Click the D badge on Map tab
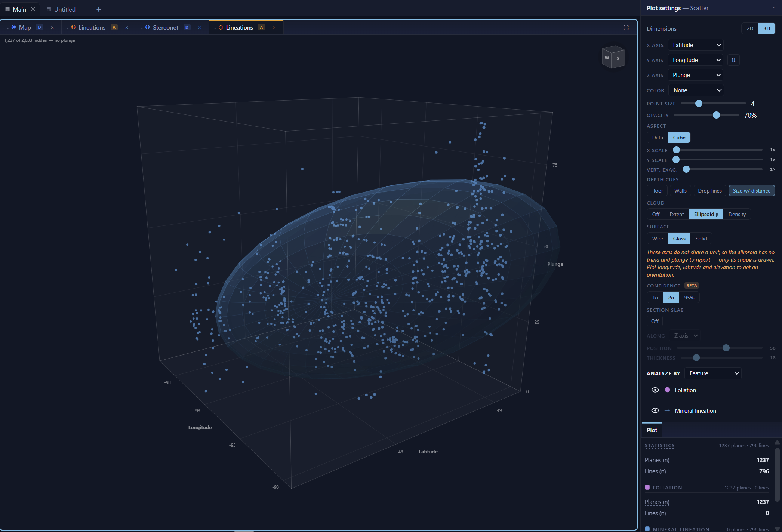782x532 pixels. [40, 27]
